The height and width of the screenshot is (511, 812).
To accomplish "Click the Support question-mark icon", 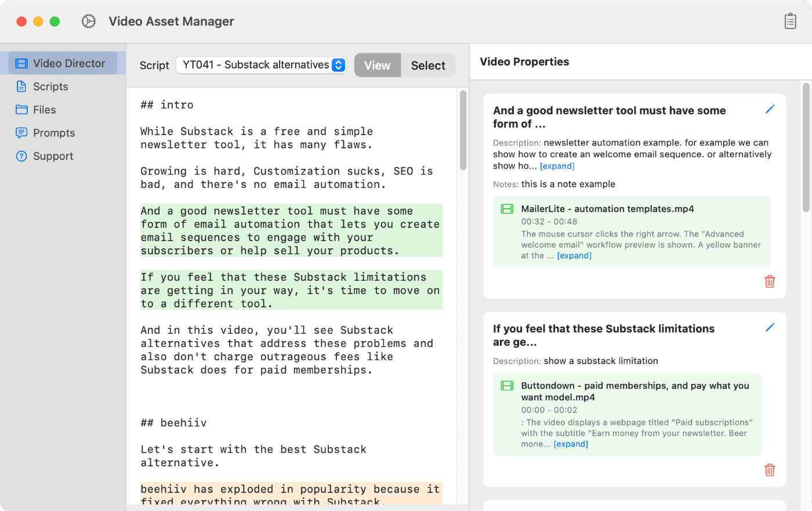I will (x=21, y=155).
